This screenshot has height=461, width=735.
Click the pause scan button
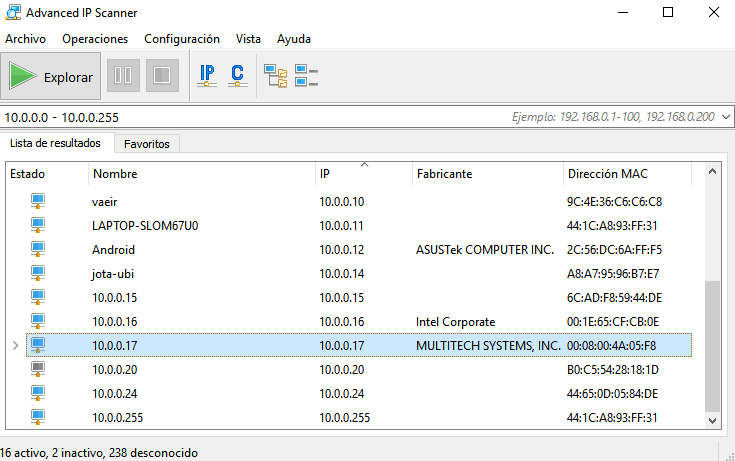[123, 76]
